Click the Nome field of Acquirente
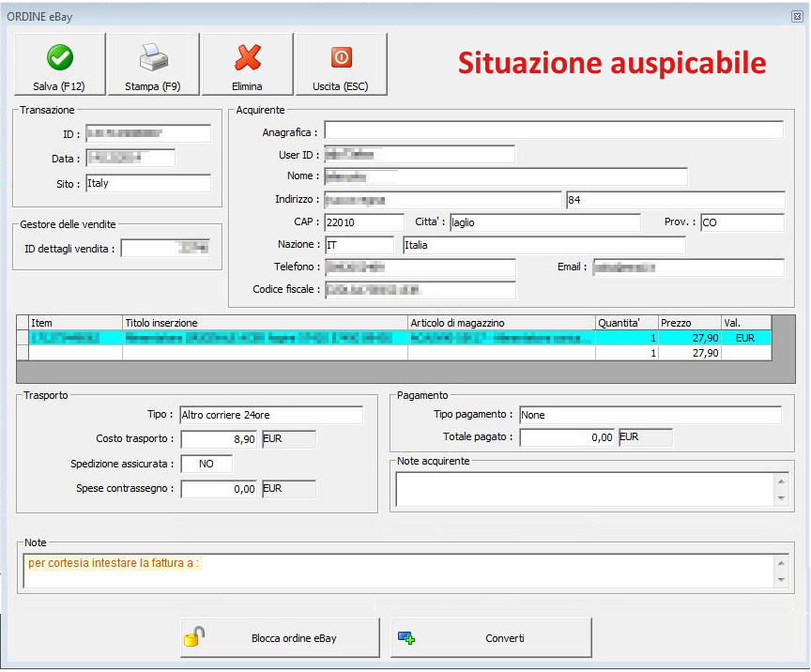The width and height of the screenshot is (811, 672). pos(506,176)
